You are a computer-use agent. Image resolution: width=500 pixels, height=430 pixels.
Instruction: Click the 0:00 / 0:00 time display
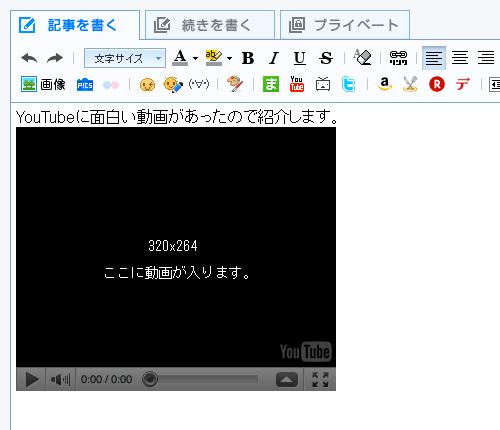(x=106, y=379)
